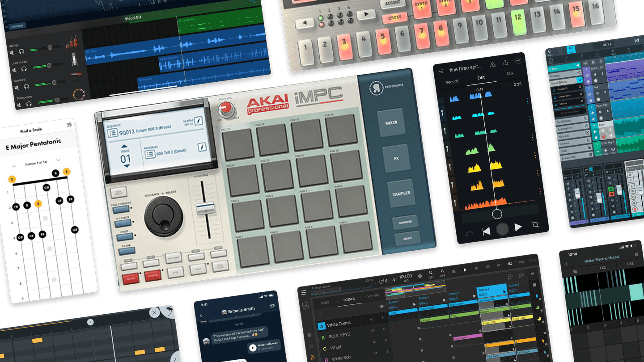Viewport: 644px width, 362px height.
Task: Click the Link icon in BeatMaker sidebar
Action: pyautogui.click(x=305, y=306)
